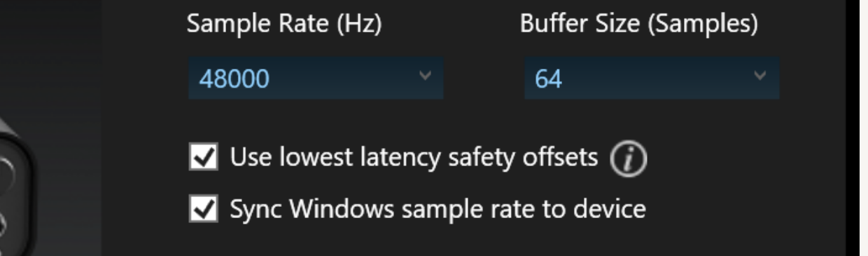Uncheck Sync Windows sample rate to device
Viewport: 868px width, 256px height.
203,209
